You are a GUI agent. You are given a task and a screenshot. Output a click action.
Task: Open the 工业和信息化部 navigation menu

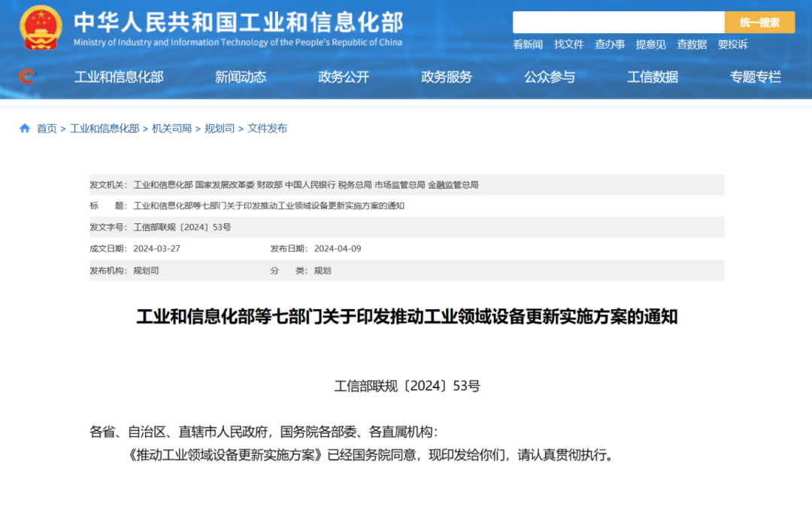tap(119, 77)
